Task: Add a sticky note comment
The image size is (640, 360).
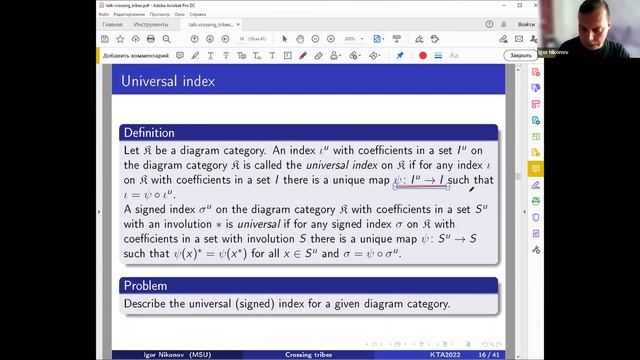Action: click(x=180, y=56)
